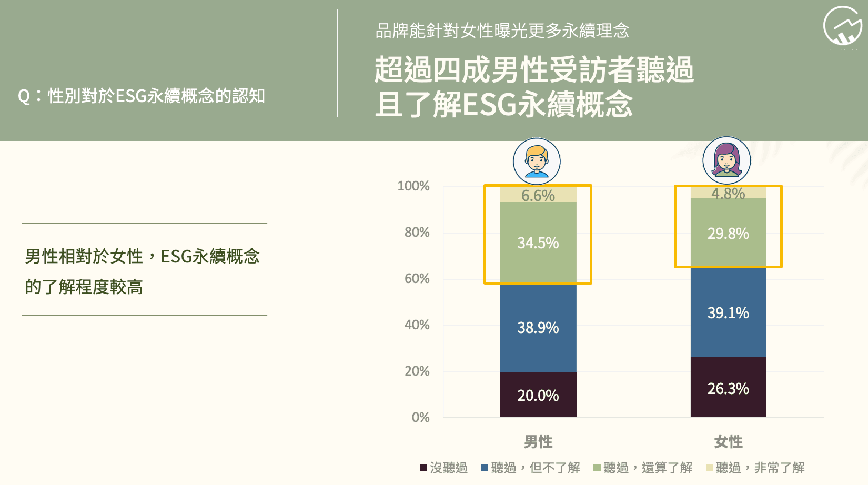Select the 聽過，非常了解 legend color square

(709, 468)
